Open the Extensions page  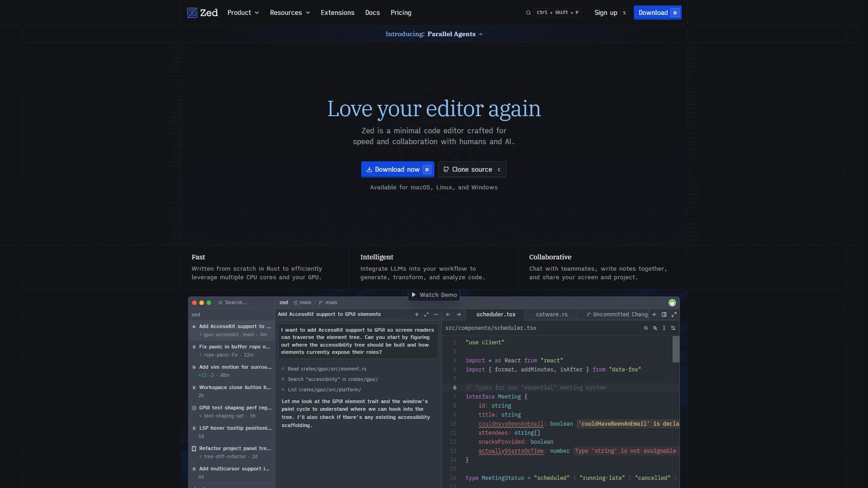(337, 13)
